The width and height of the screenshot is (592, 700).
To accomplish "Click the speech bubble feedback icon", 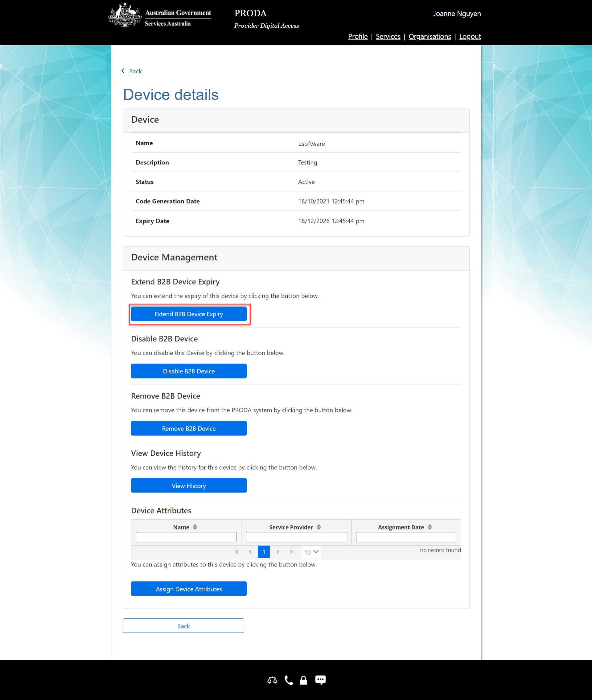I will point(320,680).
